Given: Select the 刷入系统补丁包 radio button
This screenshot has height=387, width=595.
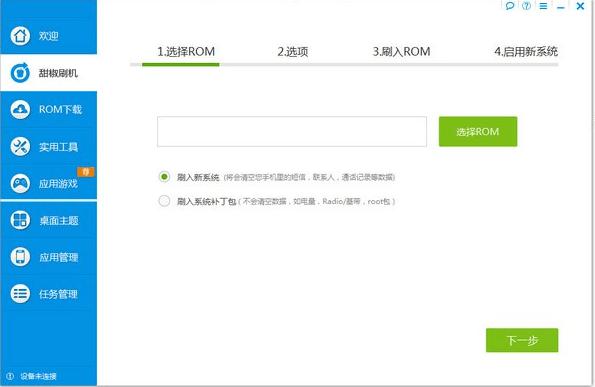Looking at the screenshot, I should pyautogui.click(x=164, y=201).
